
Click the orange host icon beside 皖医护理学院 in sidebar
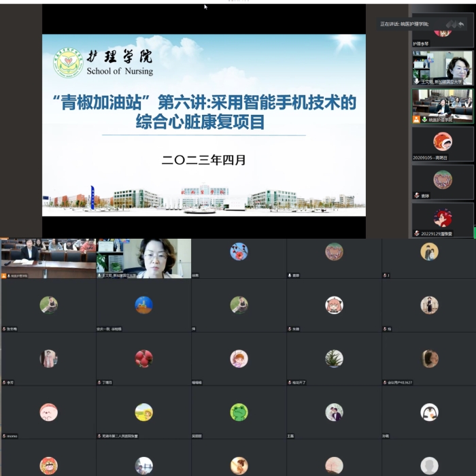416,119
